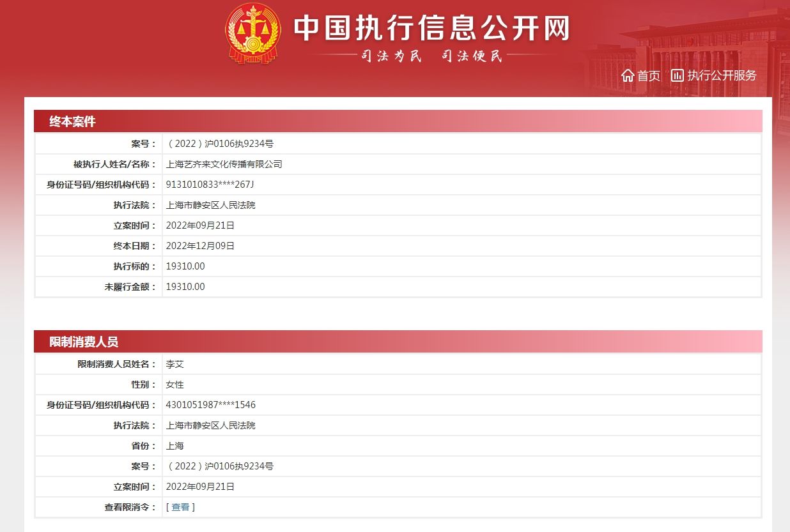The height and width of the screenshot is (532, 790).
Task: Select the gender value 女性
Action: (x=174, y=384)
